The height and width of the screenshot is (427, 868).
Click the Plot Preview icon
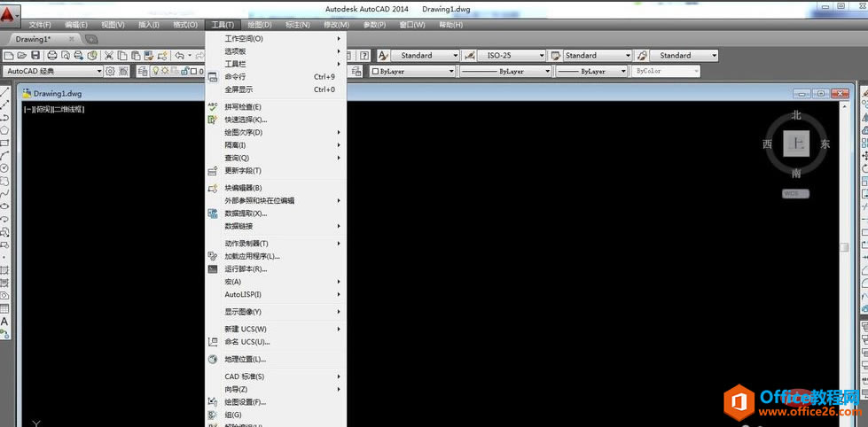(x=66, y=55)
